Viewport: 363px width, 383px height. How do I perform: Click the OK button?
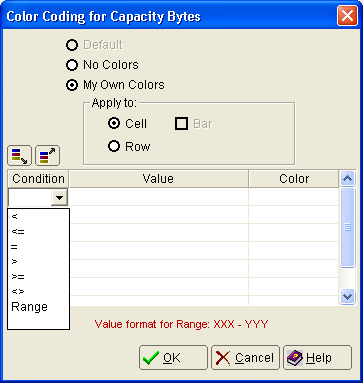(173, 358)
